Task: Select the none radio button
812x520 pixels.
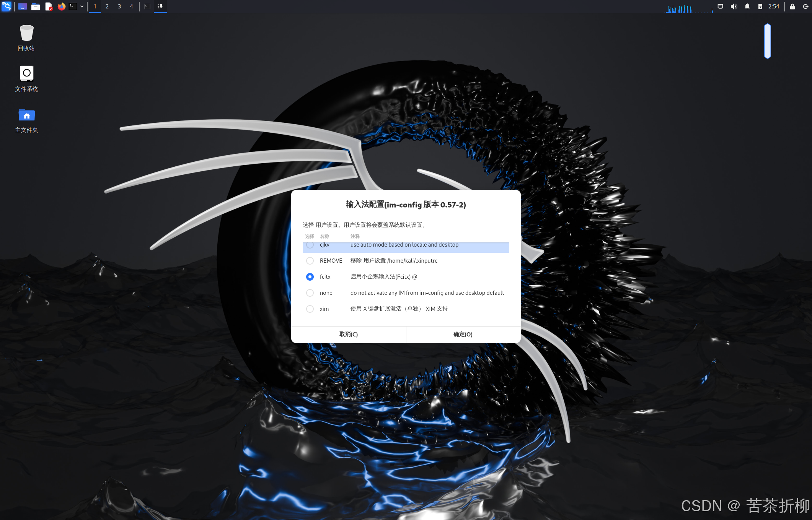Action: (310, 293)
